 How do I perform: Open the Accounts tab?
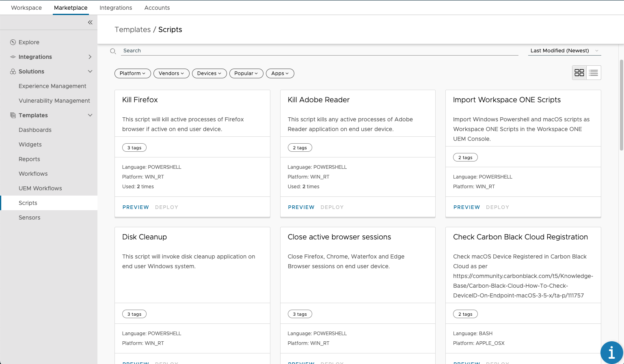[157, 8]
